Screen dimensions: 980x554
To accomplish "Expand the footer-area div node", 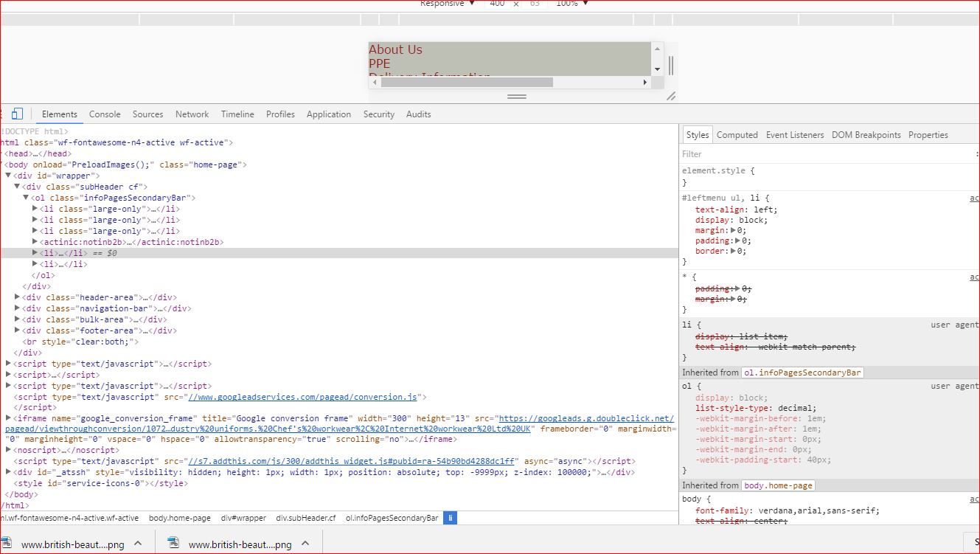I will pyautogui.click(x=18, y=330).
